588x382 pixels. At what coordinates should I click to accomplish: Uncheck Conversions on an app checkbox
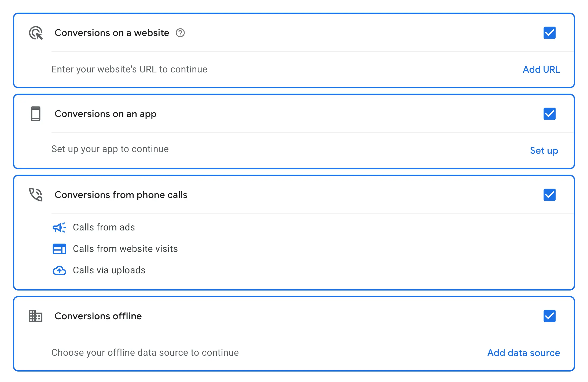pyautogui.click(x=549, y=114)
